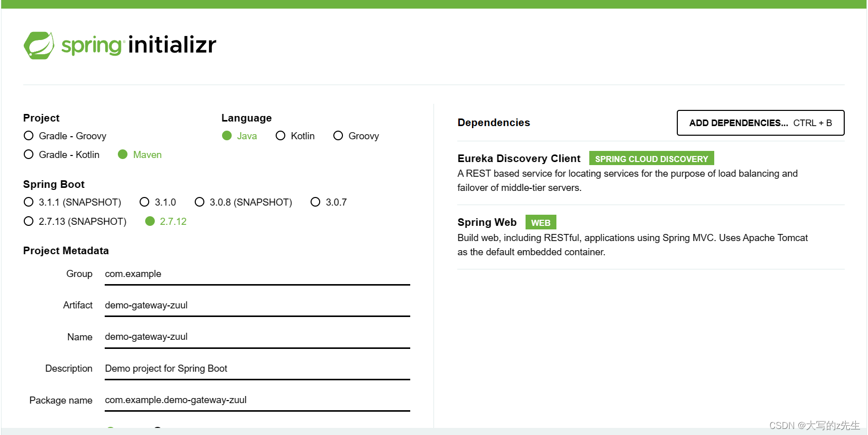The width and height of the screenshot is (868, 435).
Task: Click the Spring leaf logo icon
Action: (x=39, y=46)
